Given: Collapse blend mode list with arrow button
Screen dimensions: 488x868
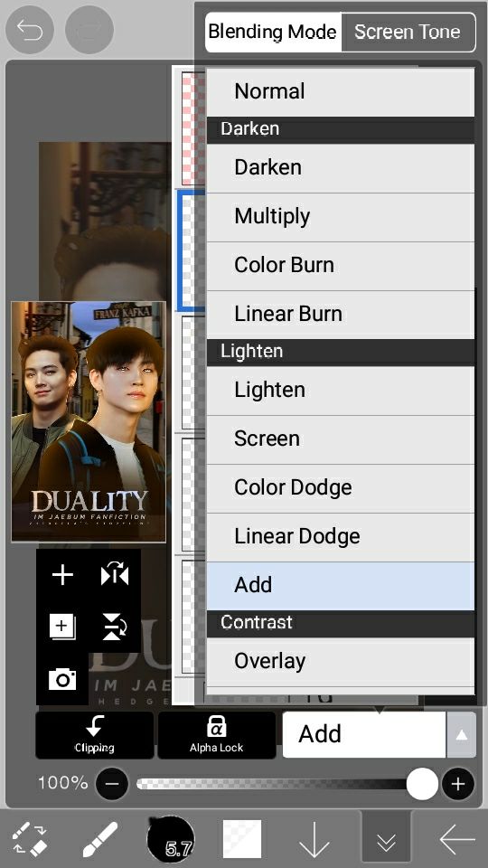Looking at the screenshot, I should point(462,734).
